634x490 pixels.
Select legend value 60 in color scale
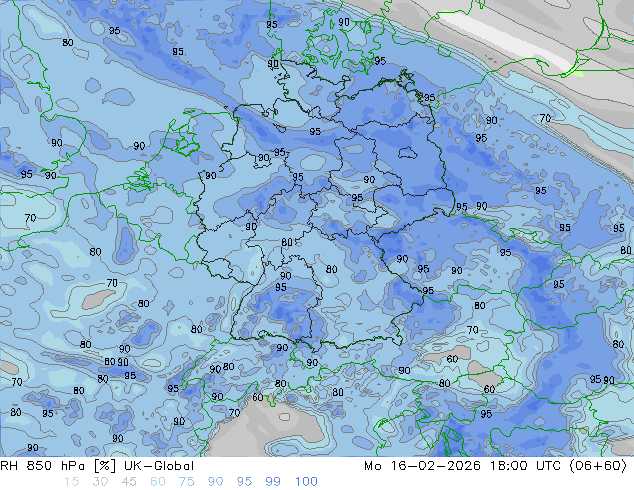pos(158,482)
